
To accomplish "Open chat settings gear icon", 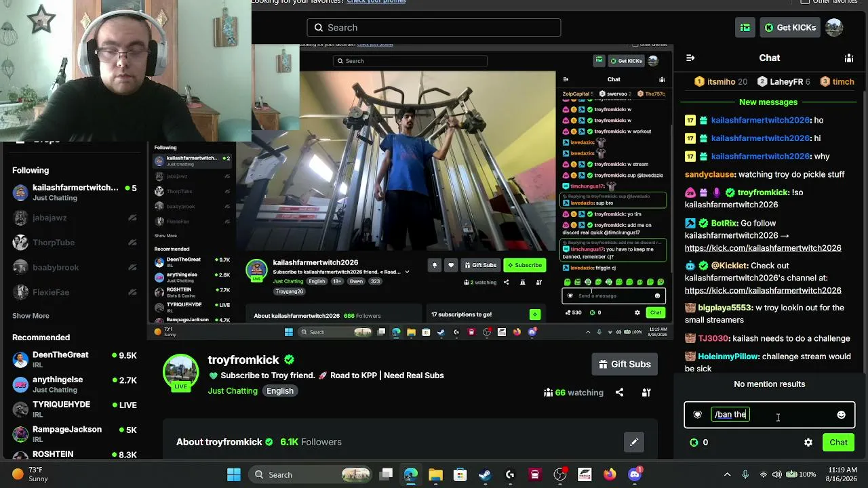I will [808, 443].
